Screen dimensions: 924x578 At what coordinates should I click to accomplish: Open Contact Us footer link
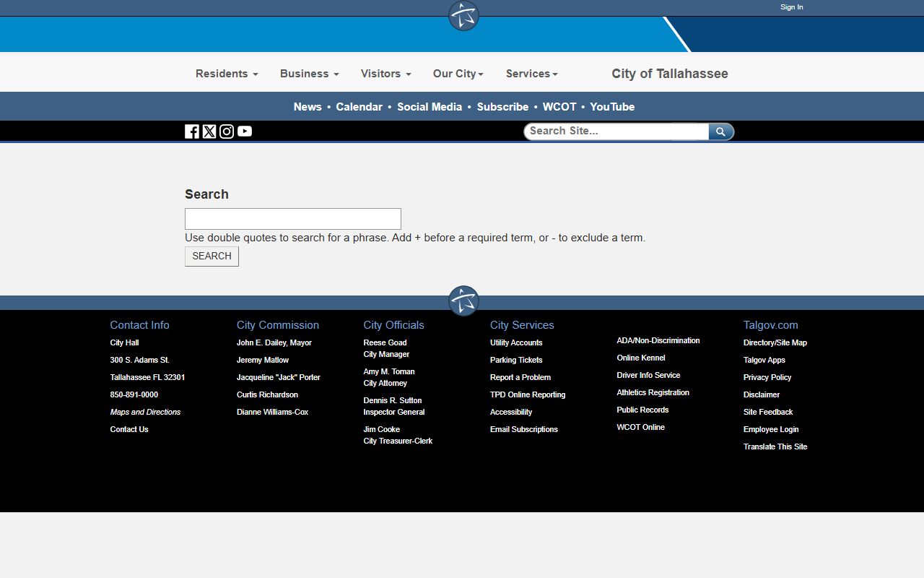(129, 429)
